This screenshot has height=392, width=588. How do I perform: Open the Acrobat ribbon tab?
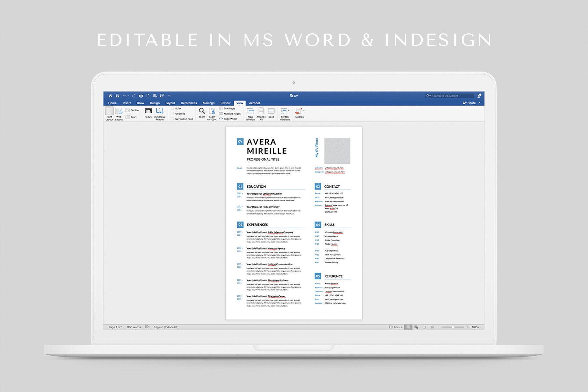tap(255, 103)
